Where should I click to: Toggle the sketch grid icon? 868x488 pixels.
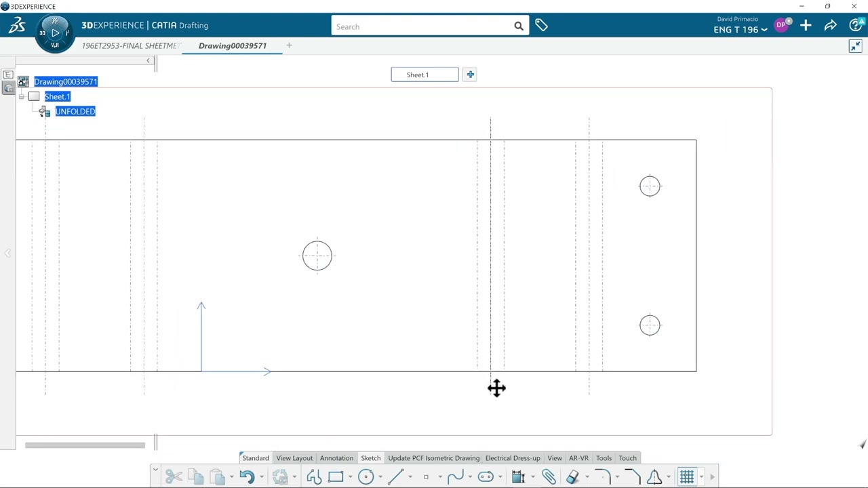pos(687,477)
